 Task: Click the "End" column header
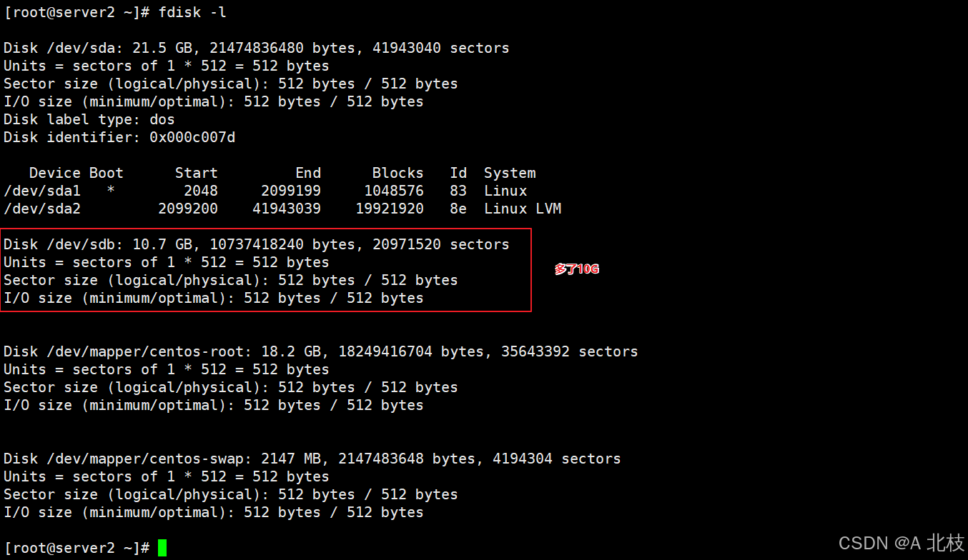[308, 173]
